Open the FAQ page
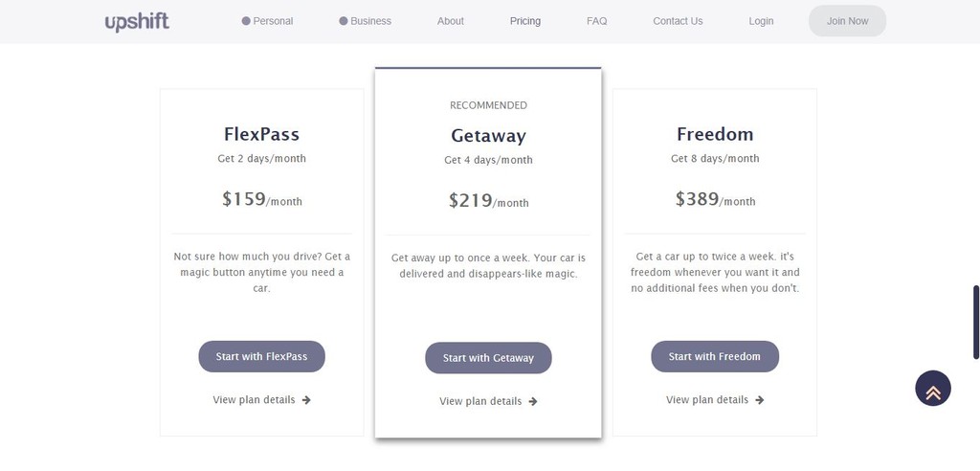This screenshot has height=471, width=980. (x=596, y=21)
